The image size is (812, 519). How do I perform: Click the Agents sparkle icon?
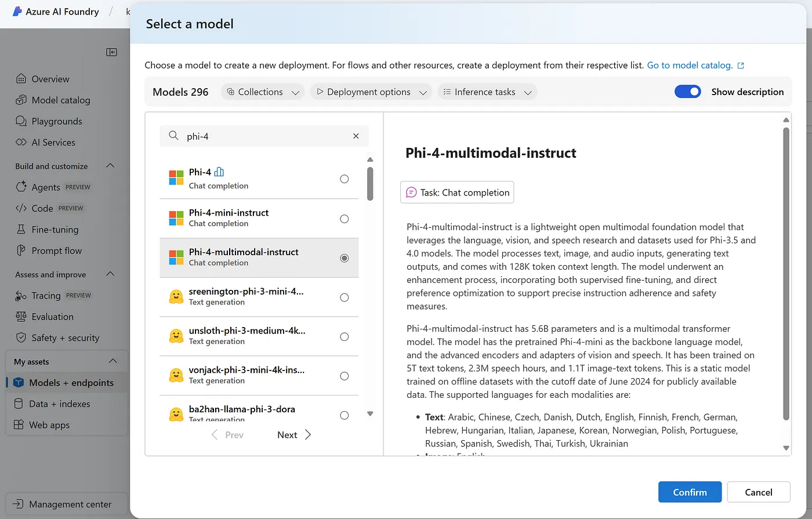tap(21, 187)
